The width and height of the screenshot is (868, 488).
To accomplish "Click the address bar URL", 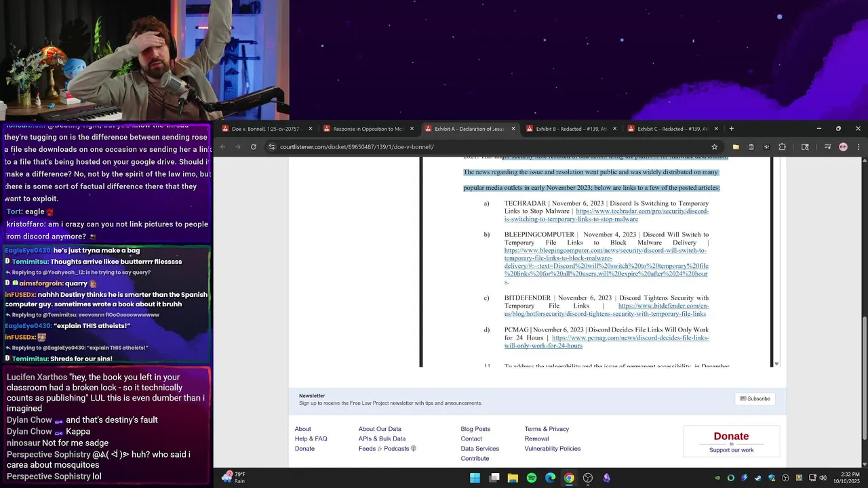I will click(x=357, y=146).
